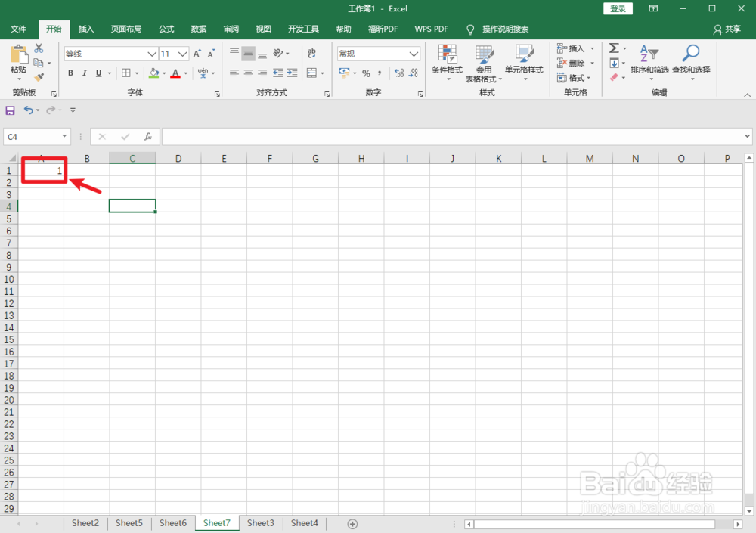Toggle align text right
Viewport: 756px width, 533px height.
262,73
